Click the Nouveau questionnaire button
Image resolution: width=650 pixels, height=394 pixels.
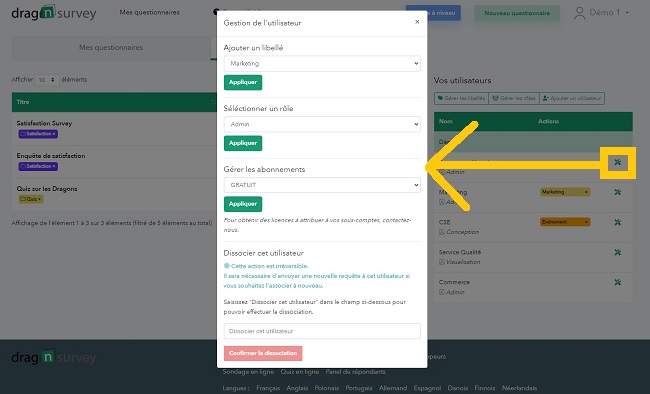pyautogui.click(x=517, y=13)
